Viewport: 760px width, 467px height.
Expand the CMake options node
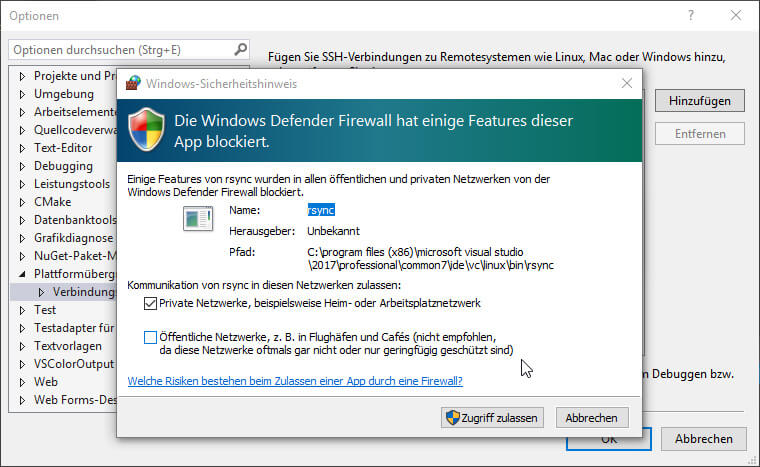pos(24,202)
